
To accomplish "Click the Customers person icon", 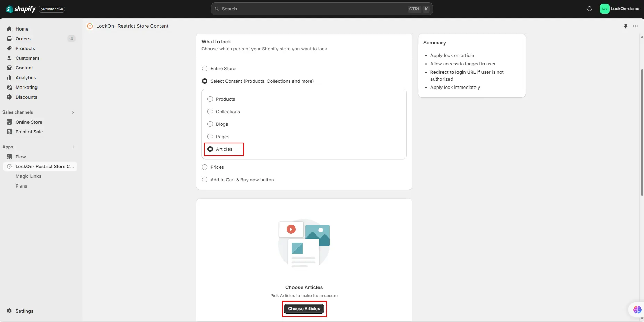I will click(x=9, y=58).
